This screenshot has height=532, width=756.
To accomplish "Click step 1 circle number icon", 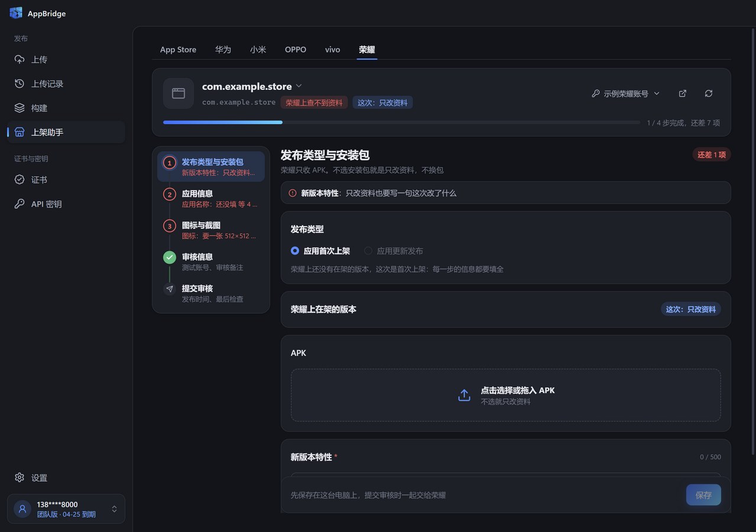I will (x=170, y=163).
